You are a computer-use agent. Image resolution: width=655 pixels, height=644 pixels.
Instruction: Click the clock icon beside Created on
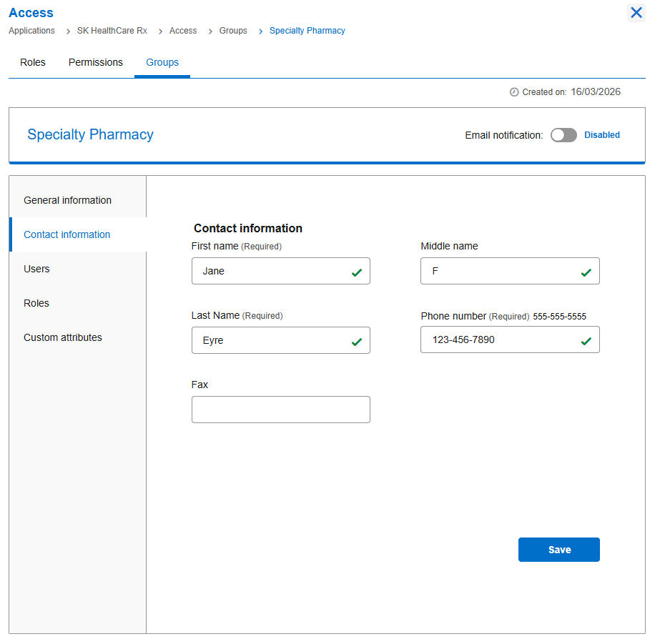pos(514,92)
